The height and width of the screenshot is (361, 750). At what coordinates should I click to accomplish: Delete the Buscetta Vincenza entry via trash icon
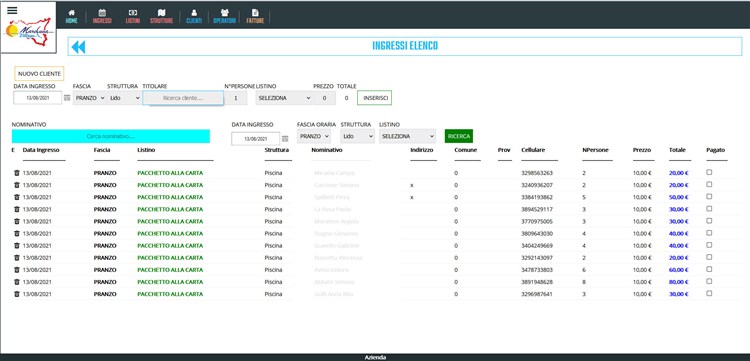(17, 258)
